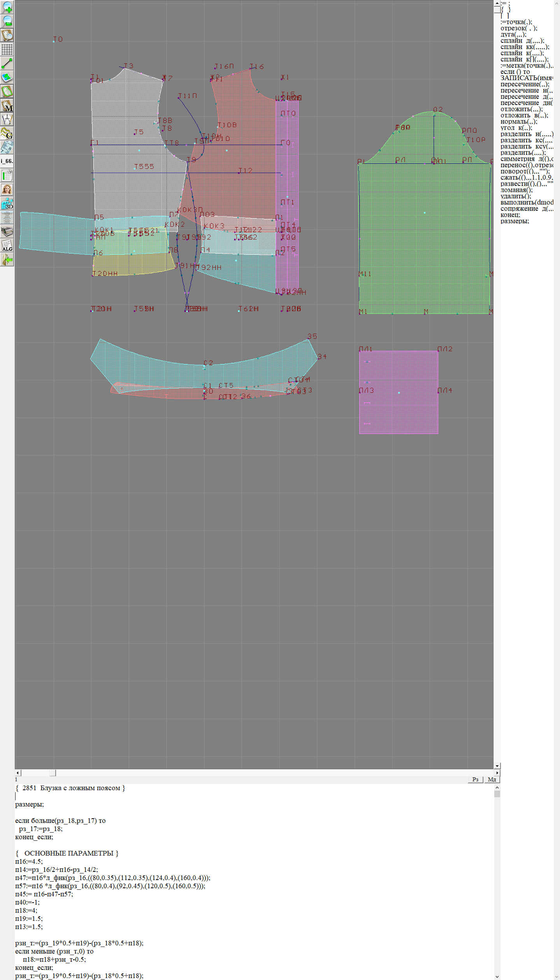
Task: Click the code line 'п16:=4.5;'
Action: tap(29, 861)
